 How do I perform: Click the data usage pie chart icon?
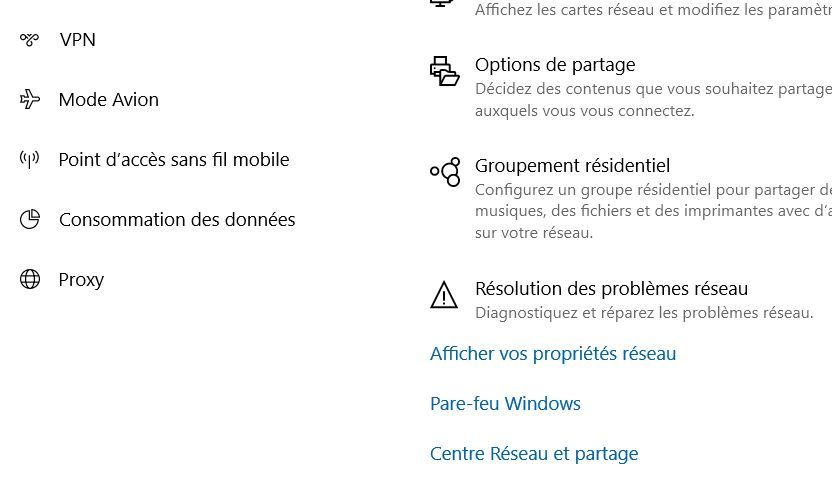pyautogui.click(x=30, y=219)
